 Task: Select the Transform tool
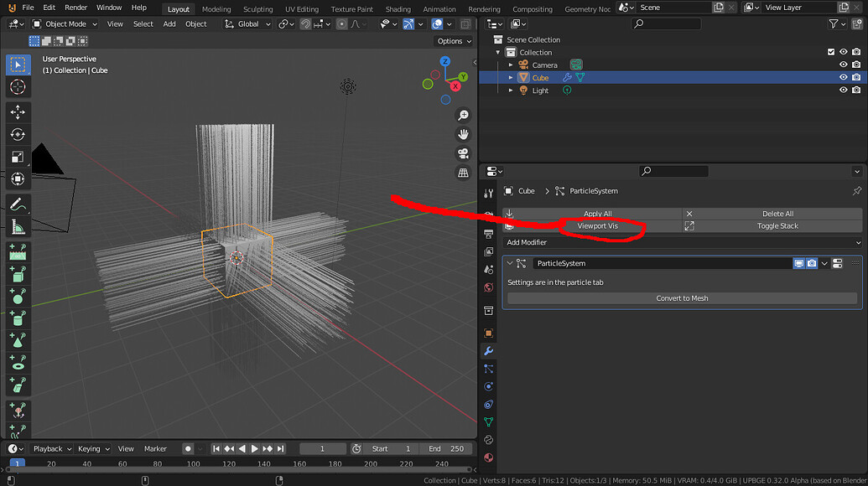tap(18, 179)
